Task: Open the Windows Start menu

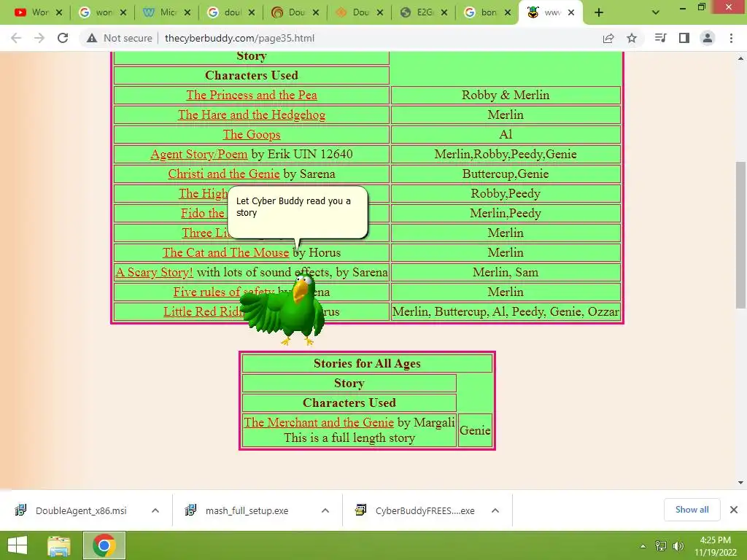Action: click(x=18, y=545)
